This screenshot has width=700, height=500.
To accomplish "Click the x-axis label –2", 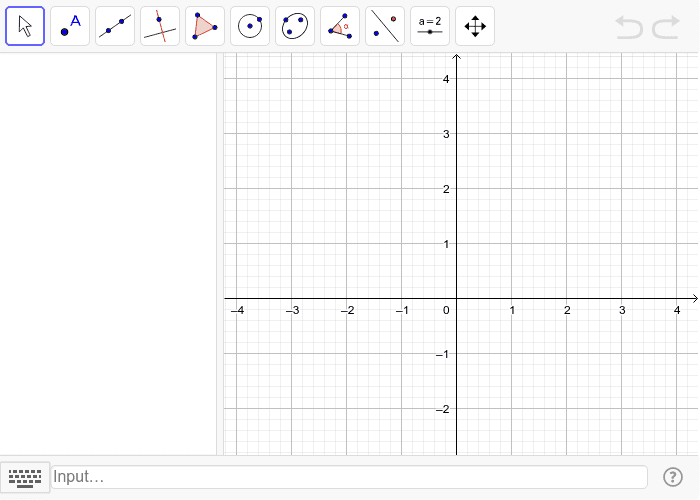I will coord(347,310).
